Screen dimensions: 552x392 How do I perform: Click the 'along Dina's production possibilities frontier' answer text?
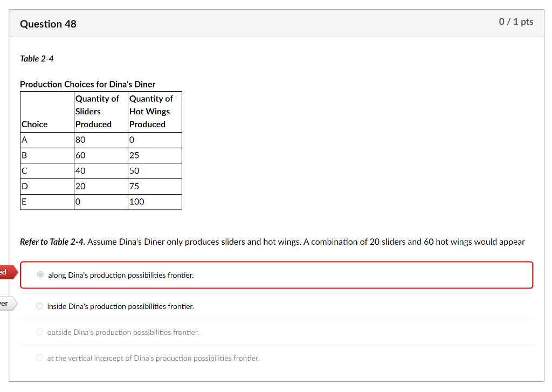click(x=121, y=275)
